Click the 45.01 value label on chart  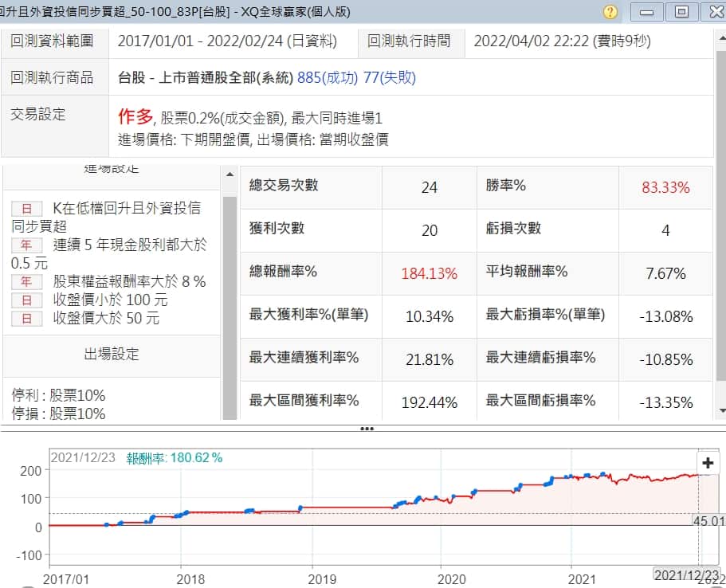(x=709, y=520)
